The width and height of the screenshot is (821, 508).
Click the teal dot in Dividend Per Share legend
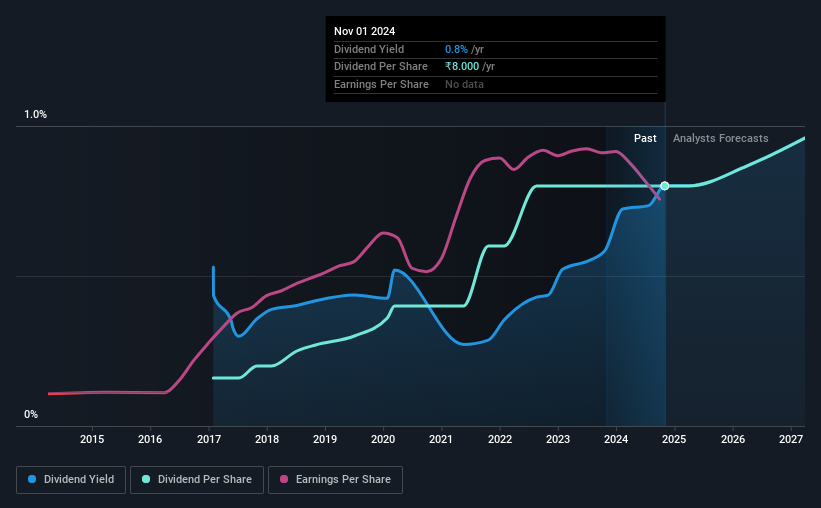click(x=146, y=479)
